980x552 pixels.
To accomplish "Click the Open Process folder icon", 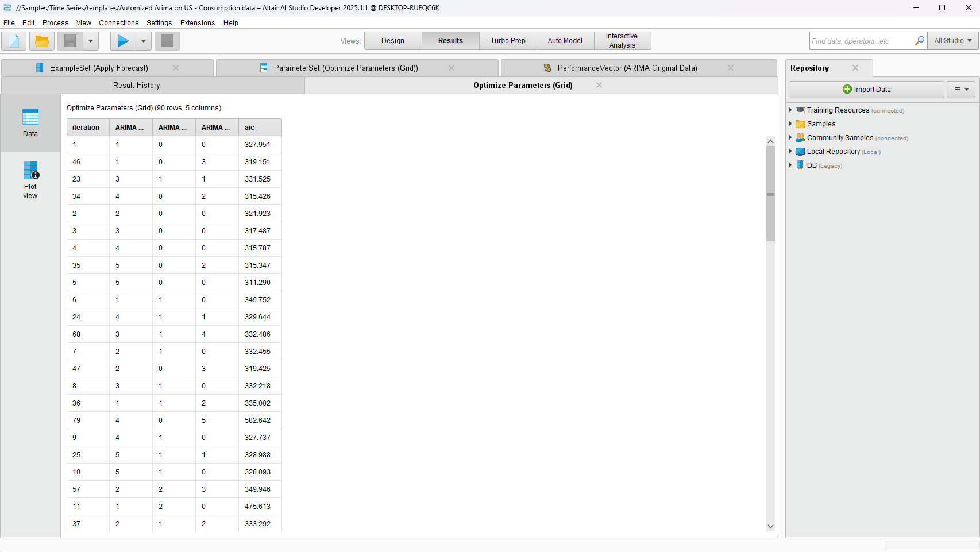I will click(x=42, y=41).
